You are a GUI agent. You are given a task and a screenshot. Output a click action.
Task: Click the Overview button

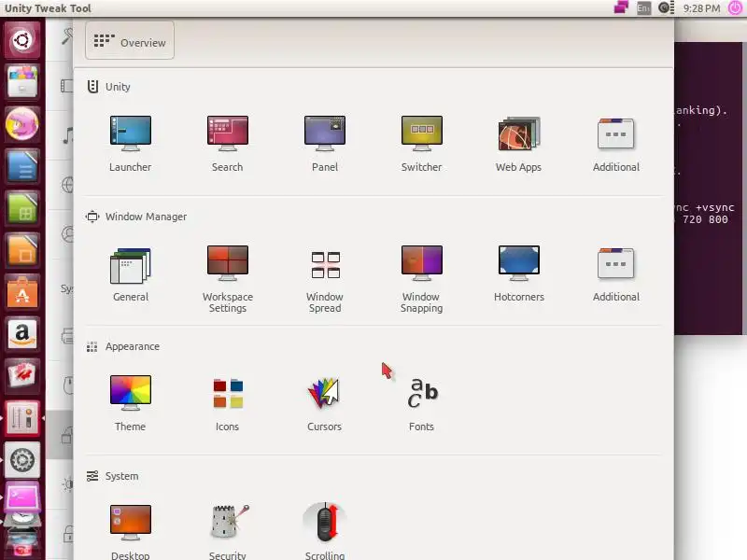pyautogui.click(x=130, y=41)
